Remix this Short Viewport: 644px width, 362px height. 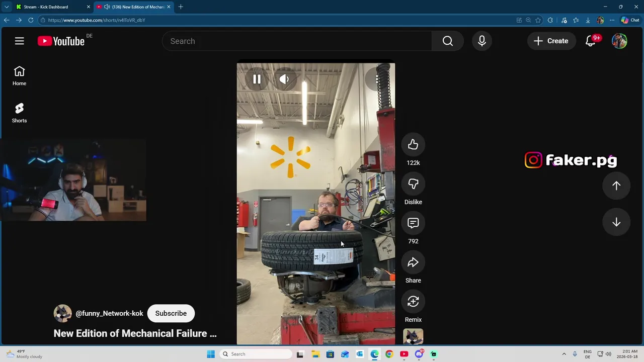pyautogui.click(x=413, y=302)
